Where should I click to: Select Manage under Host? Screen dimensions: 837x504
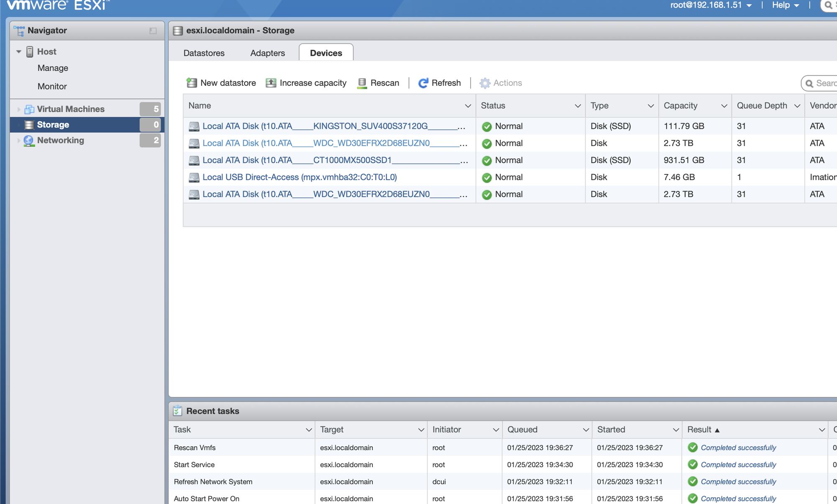click(x=53, y=68)
